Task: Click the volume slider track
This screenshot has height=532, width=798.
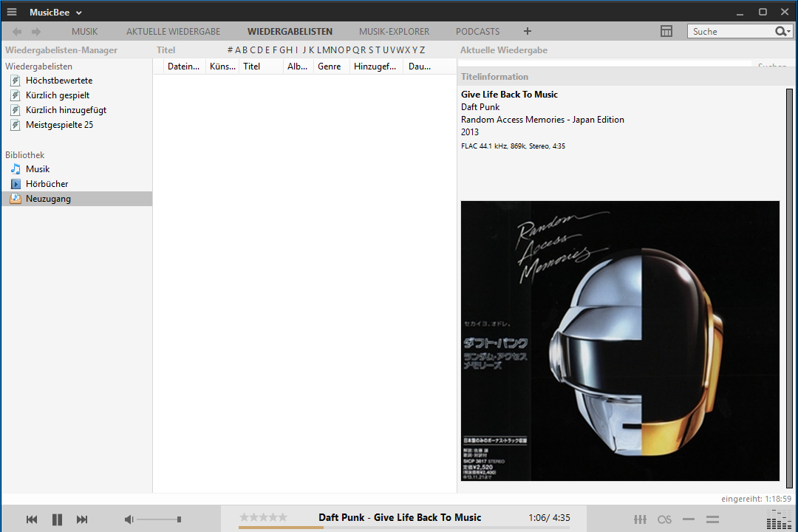Action: pos(159,519)
